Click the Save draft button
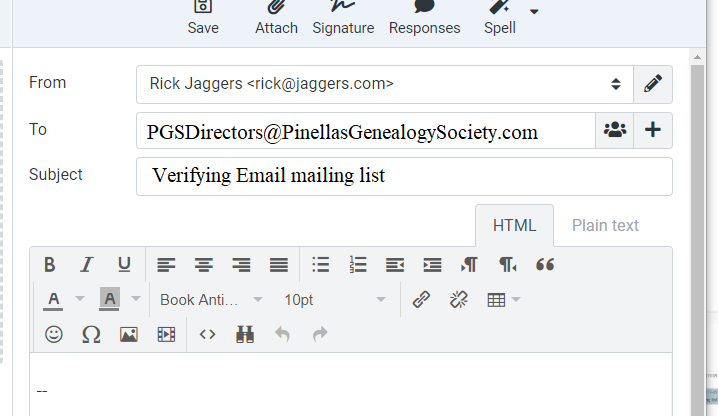Screen dimensions: 718x416 [x=203, y=18]
